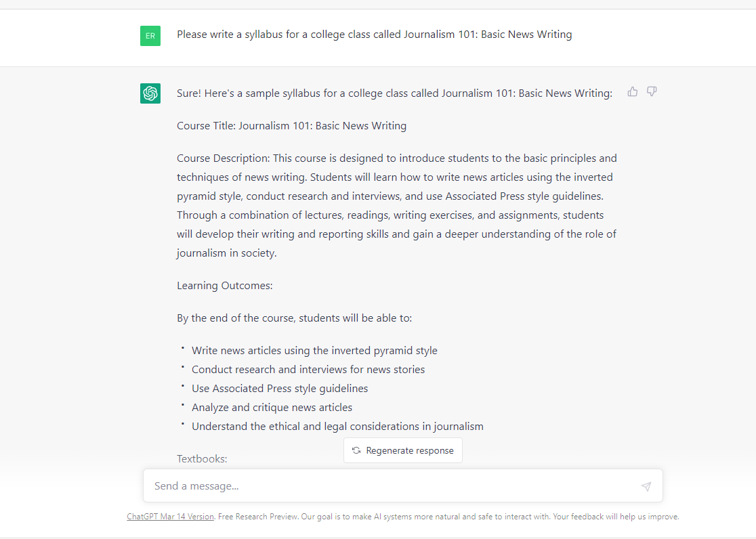This screenshot has width=756, height=539.
Task: Give a thumbs up to the response
Action: coord(632,91)
